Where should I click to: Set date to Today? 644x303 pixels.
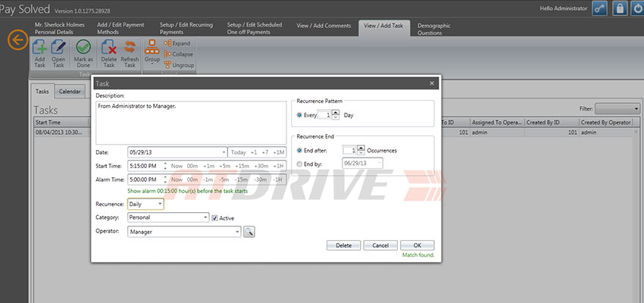coord(238,152)
